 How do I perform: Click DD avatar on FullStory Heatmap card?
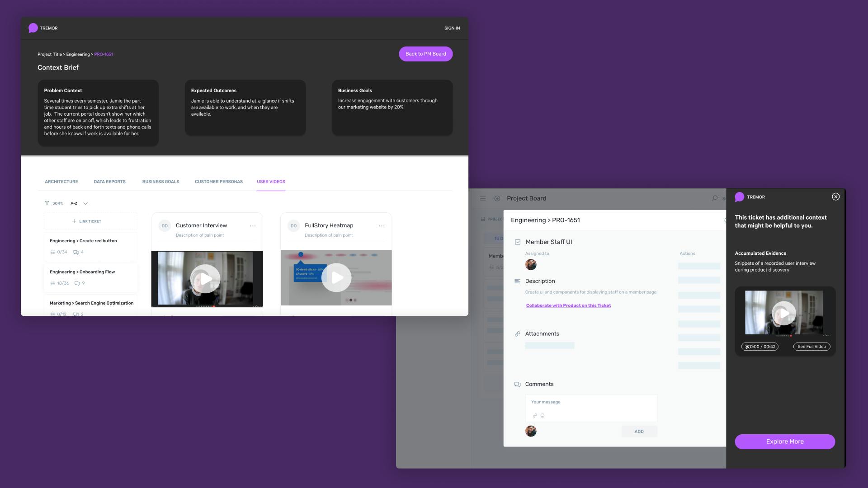click(294, 225)
